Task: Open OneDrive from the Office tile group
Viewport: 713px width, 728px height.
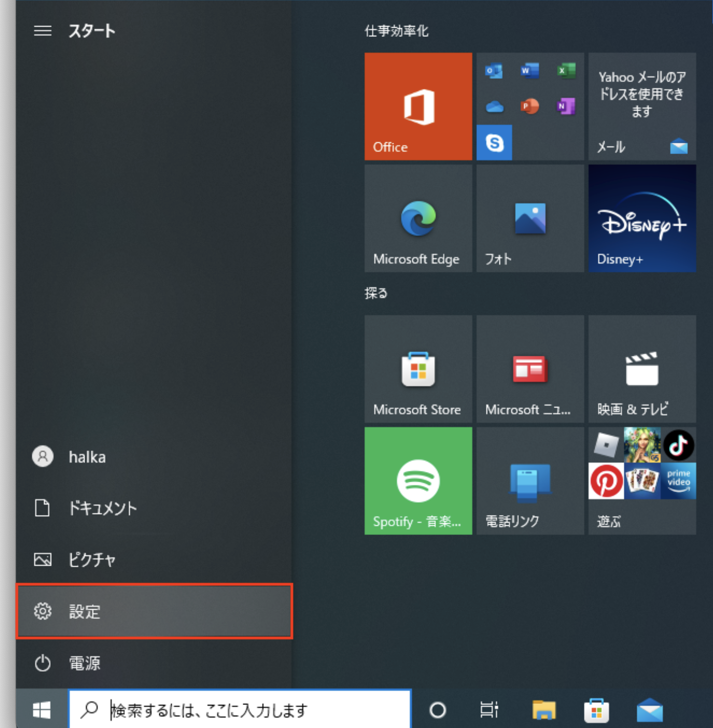Action: 493,107
